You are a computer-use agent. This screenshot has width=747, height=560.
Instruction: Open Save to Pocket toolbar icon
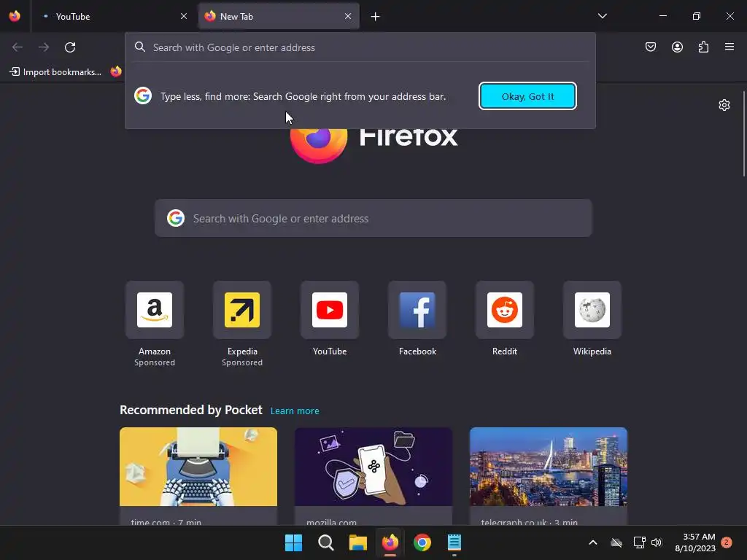pyautogui.click(x=651, y=47)
